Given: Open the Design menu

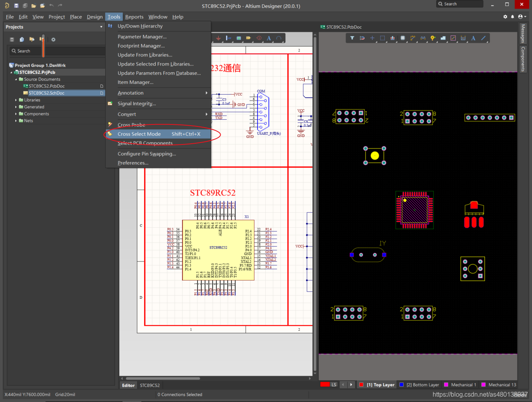Looking at the screenshot, I should coord(95,17).
